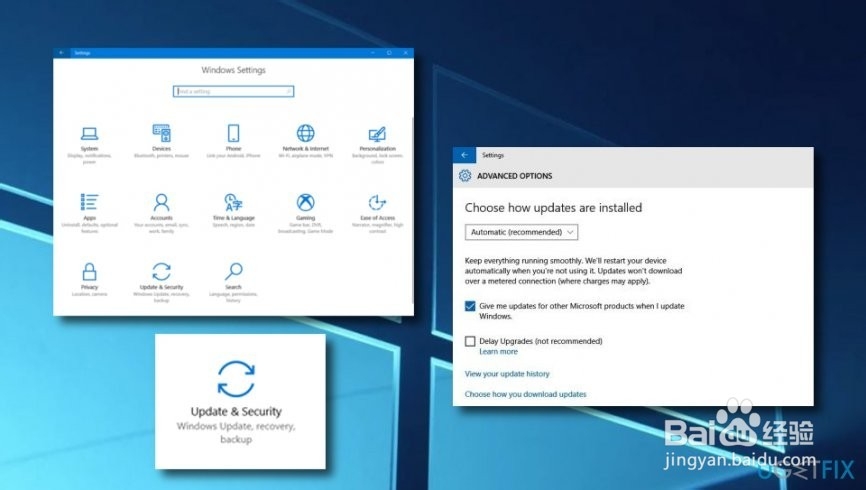Open the Personalization settings category
This screenshot has height=490, width=866.
pos(377,145)
